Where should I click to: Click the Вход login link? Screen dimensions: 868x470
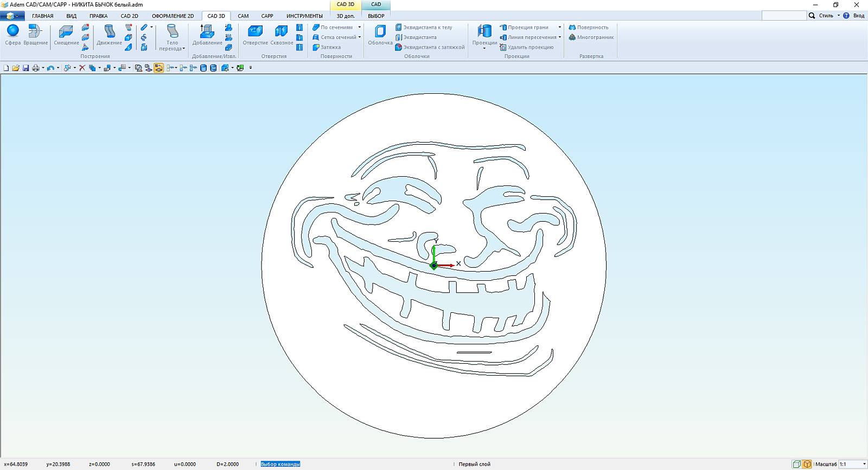pyautogui.click(x=859, y=16)
